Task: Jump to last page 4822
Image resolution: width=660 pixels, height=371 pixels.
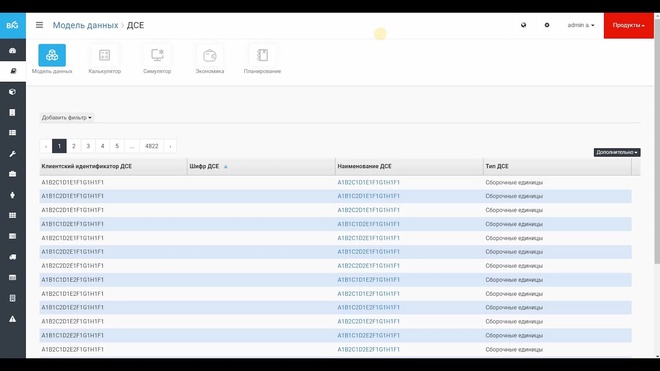Action: (x=152, y=146)
